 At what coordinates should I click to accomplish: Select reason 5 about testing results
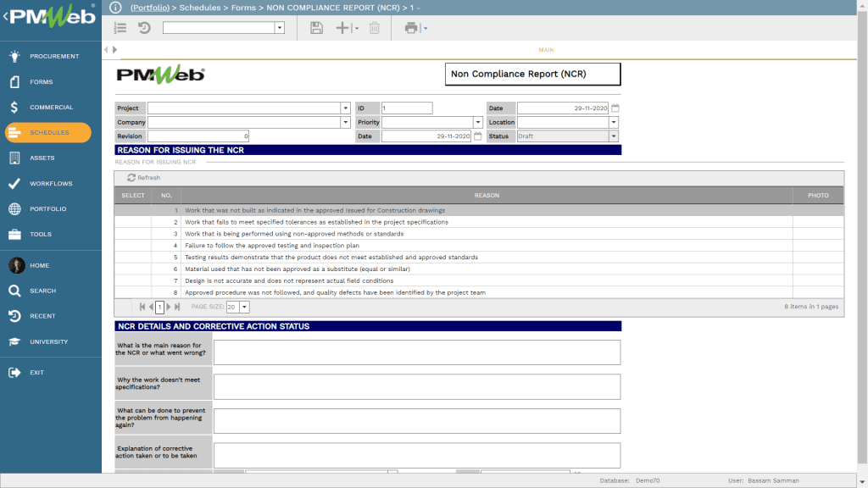(x=479, y=258)
